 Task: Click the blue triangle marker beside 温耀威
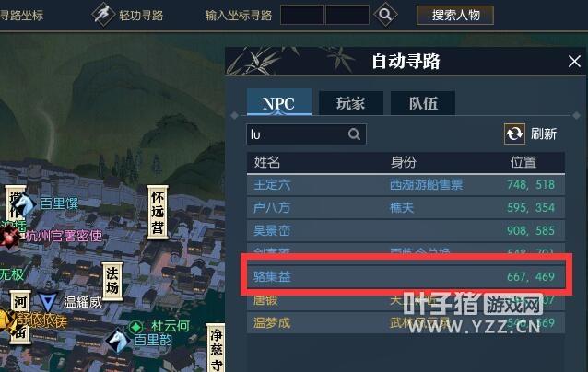point(48,302)
